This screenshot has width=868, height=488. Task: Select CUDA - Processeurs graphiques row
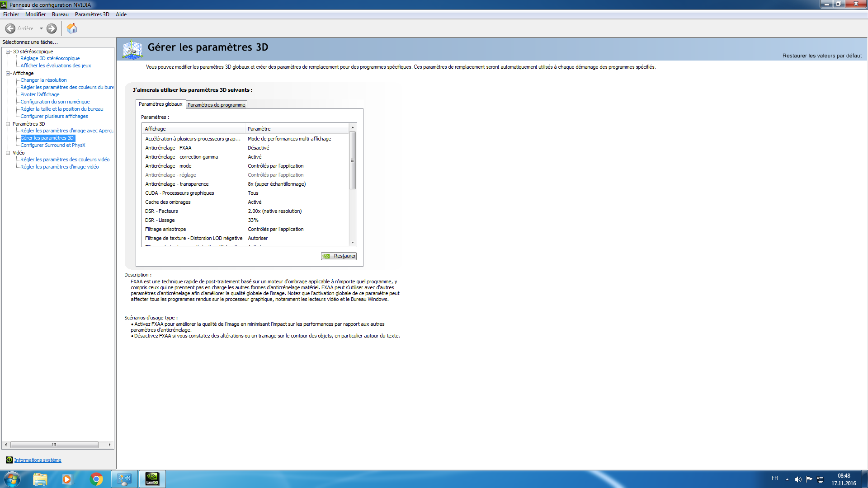pos(246,193)
